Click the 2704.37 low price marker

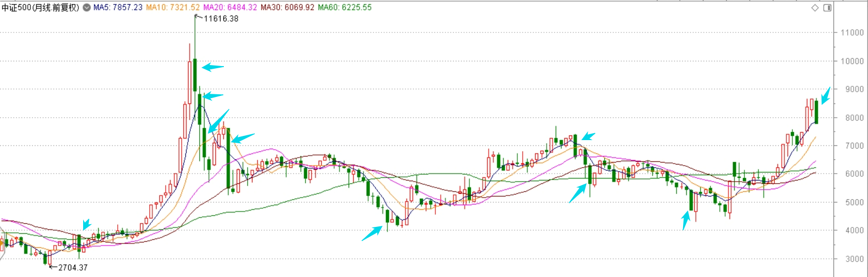click(72, 267)
